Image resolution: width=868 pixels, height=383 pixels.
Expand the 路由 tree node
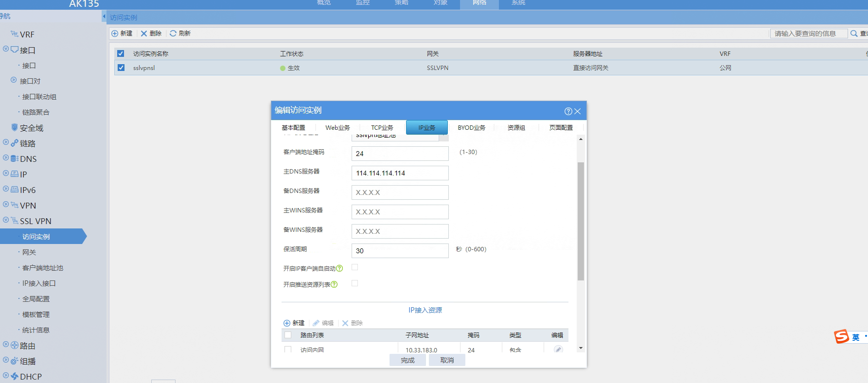click(x=6, y=345)
